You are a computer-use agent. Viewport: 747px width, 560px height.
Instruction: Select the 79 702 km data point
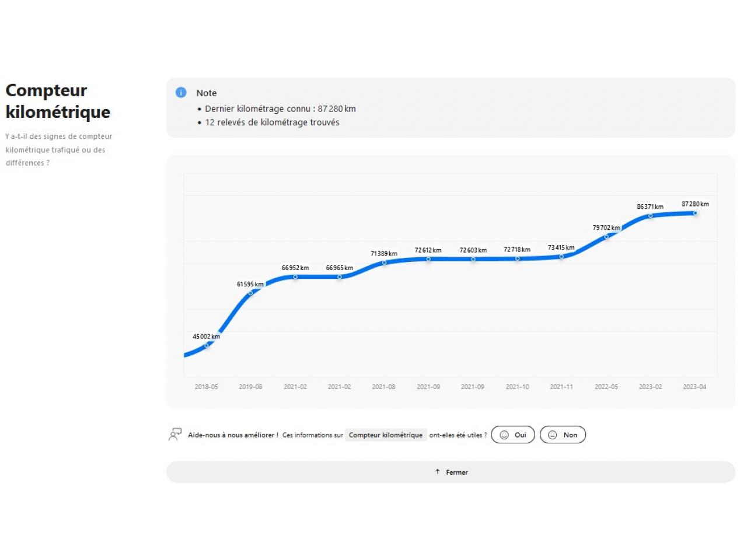point(606,236)
